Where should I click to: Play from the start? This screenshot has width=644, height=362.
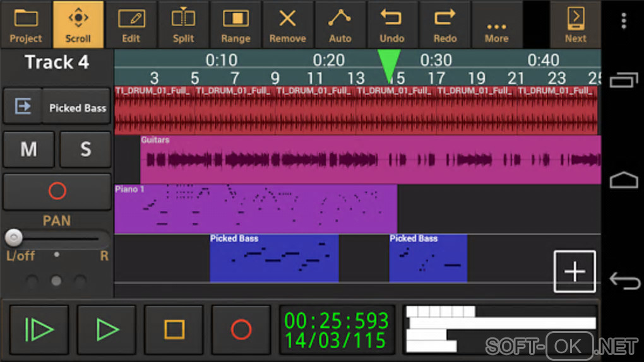pyautogui.click(x=39, y=329)
